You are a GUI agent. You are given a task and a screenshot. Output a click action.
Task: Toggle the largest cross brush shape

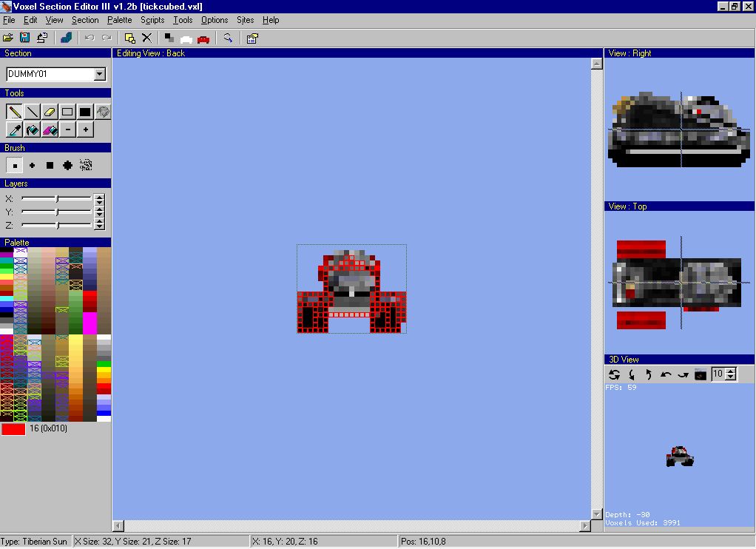(66, 165)
